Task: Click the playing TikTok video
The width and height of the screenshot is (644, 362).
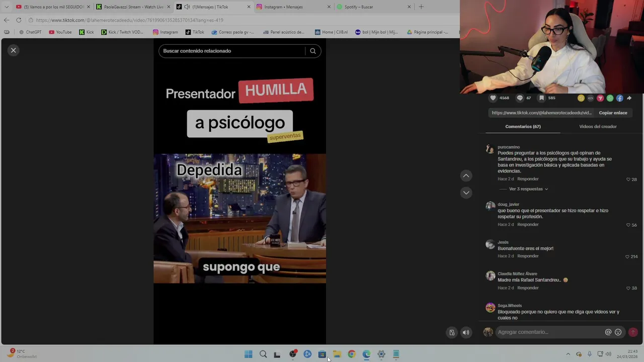Action: pyautogui.click(x=239, y=219)
